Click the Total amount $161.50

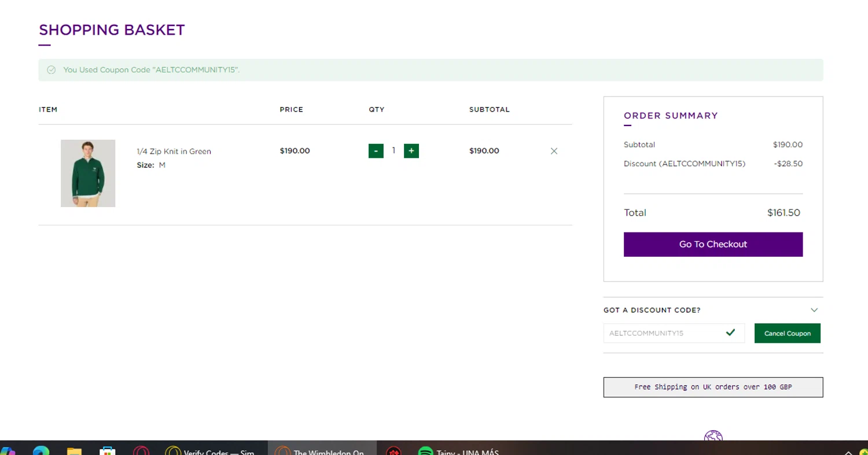tap(784, 213)
